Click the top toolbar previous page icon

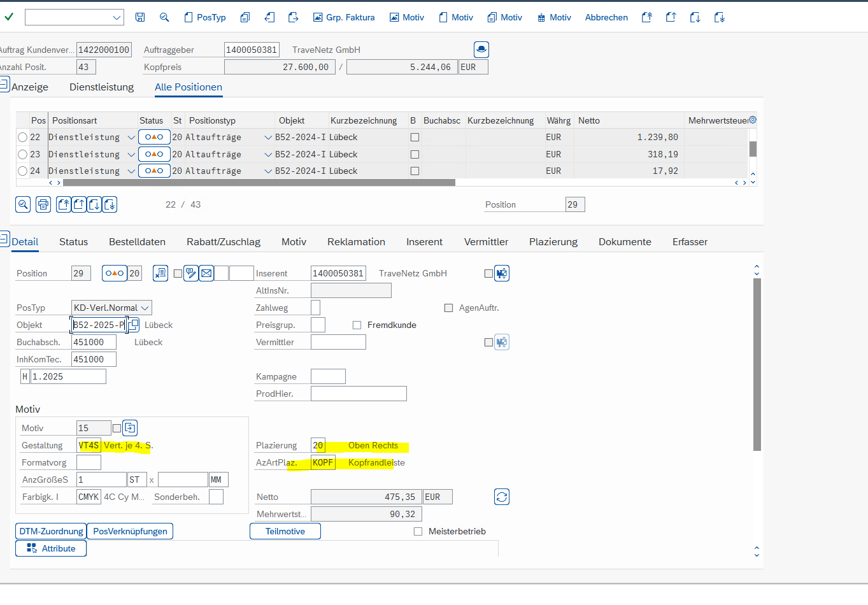(671, 17)
